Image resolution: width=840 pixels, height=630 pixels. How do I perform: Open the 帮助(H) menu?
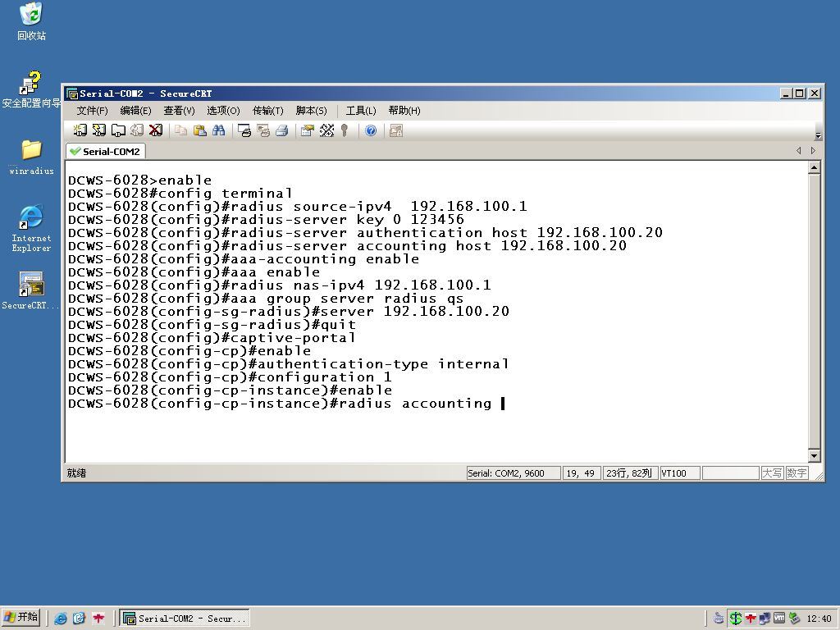pyautogui.click(x=404, y=111)
